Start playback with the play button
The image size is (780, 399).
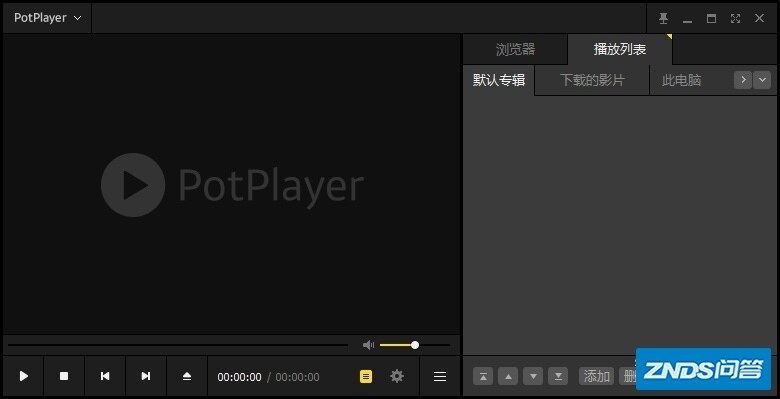click(x=23, y=377)
